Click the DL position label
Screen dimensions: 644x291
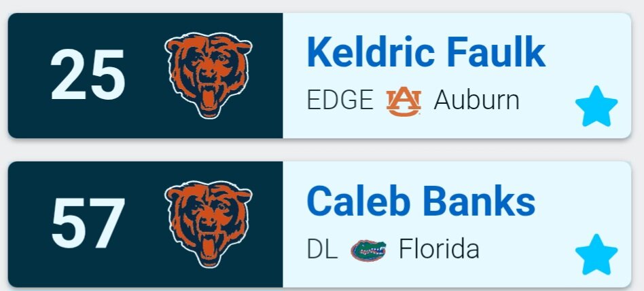pos(322,250)
